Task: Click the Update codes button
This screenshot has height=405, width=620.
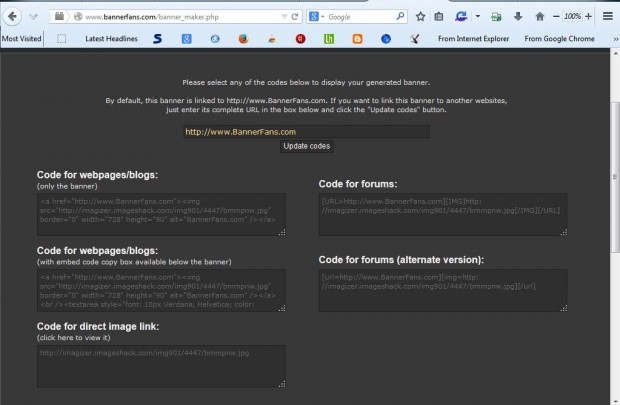Action: pos(306,146)
